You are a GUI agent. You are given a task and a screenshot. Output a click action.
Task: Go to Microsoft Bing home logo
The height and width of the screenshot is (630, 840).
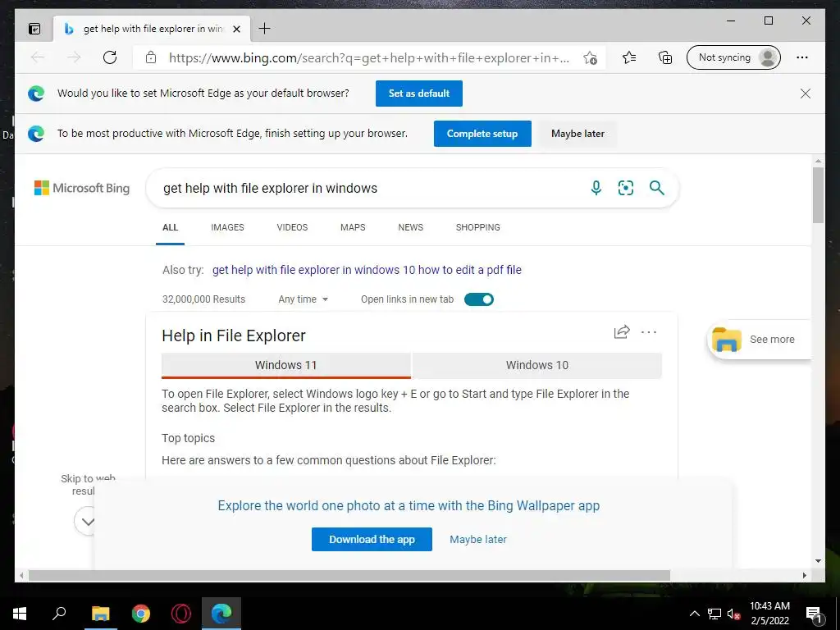82,188
